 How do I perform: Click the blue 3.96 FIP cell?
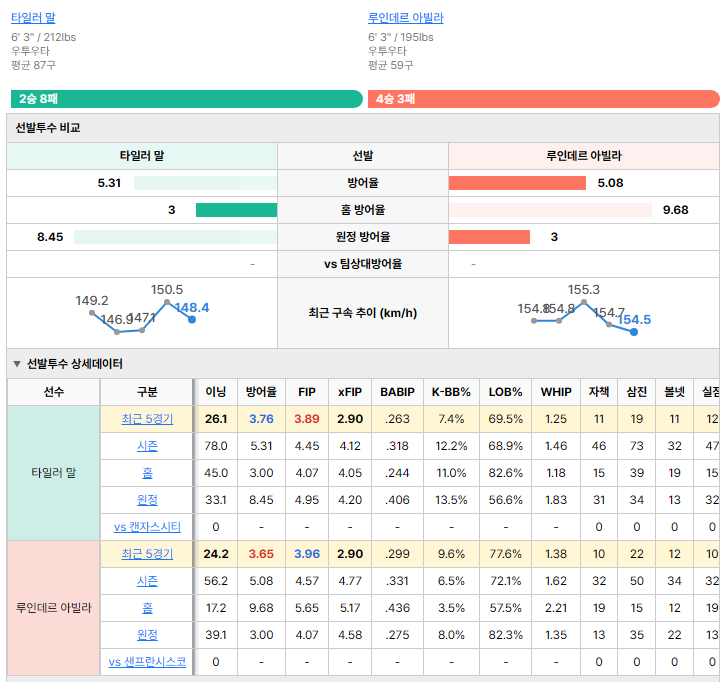tap(307, 554)
